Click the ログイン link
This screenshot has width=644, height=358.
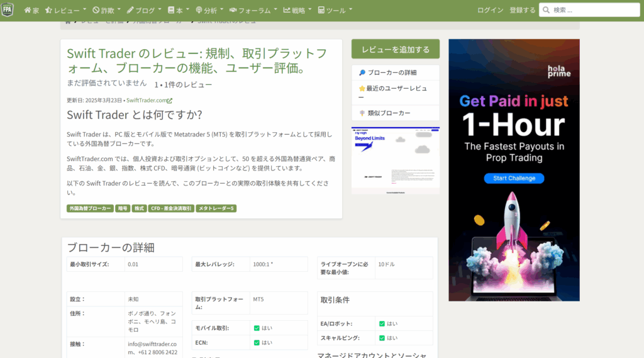pos(490,10)
